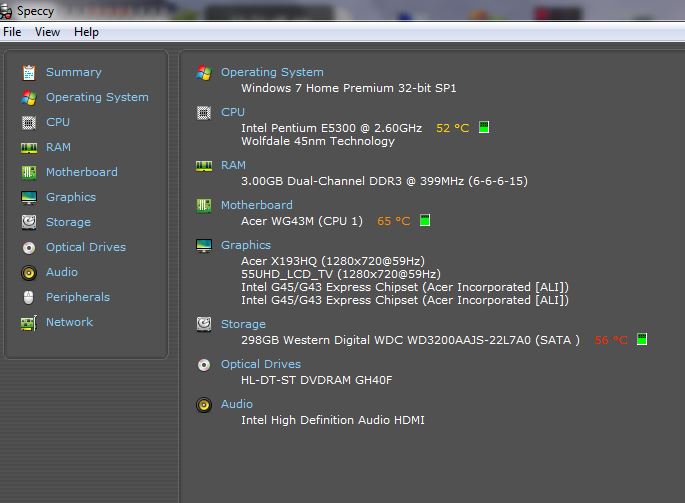Viewport: 685px width, 503px height.
Task: Click the Graphics monitor icon in sidebar
Action: [x=29, y=198]
